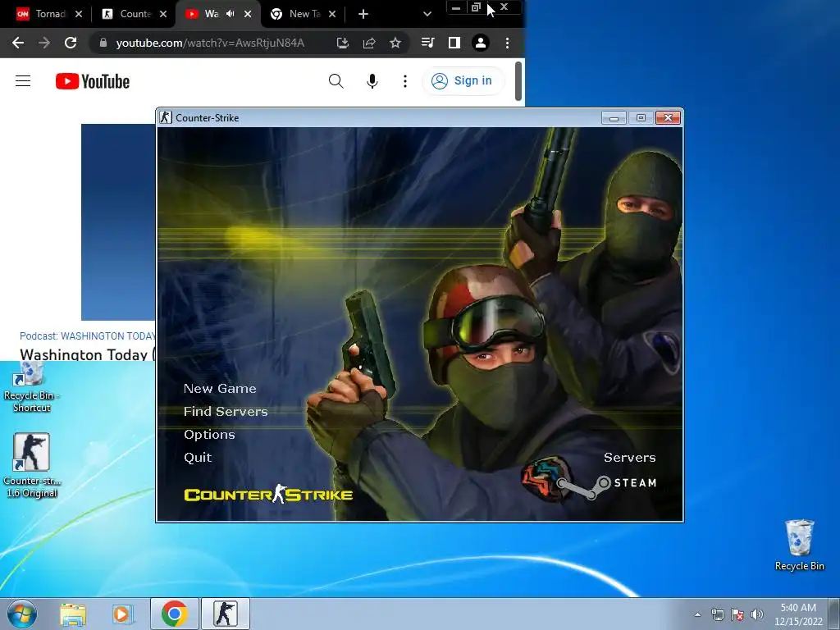Open Servers link beside Steam logo
The width and height of the screenshot is (840, 630).
point(629,458)
